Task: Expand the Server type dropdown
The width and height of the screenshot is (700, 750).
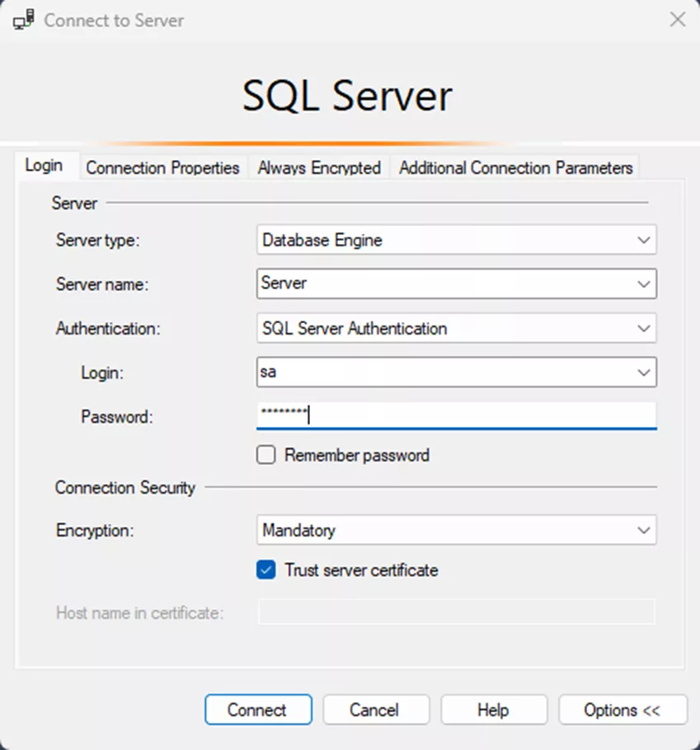Action: pos(644,240)
